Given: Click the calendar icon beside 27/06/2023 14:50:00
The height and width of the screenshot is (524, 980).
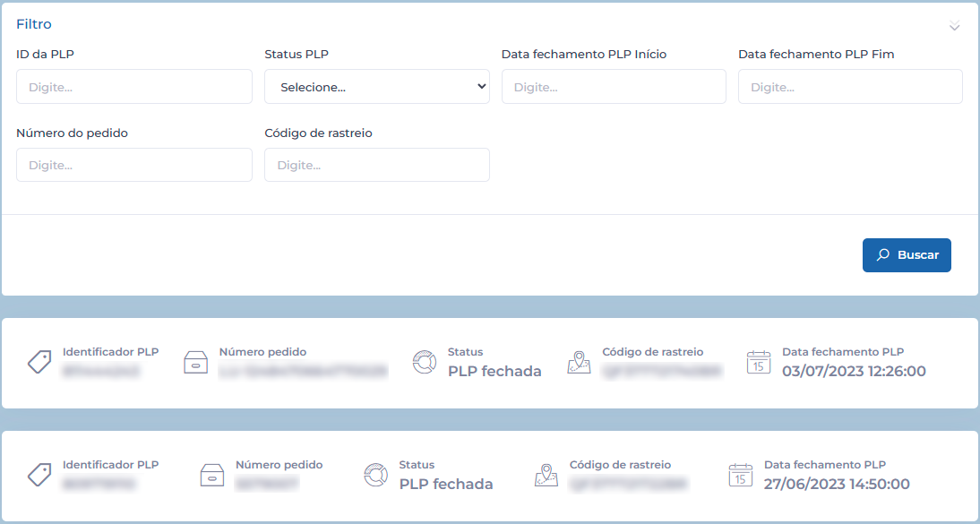Looking at the screenshot, I should point(741,476).
